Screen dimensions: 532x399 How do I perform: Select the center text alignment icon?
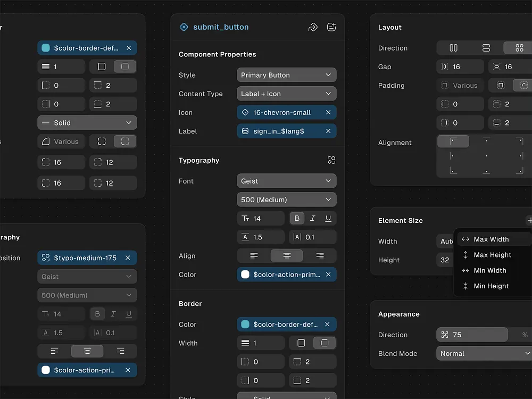(286, 256)
